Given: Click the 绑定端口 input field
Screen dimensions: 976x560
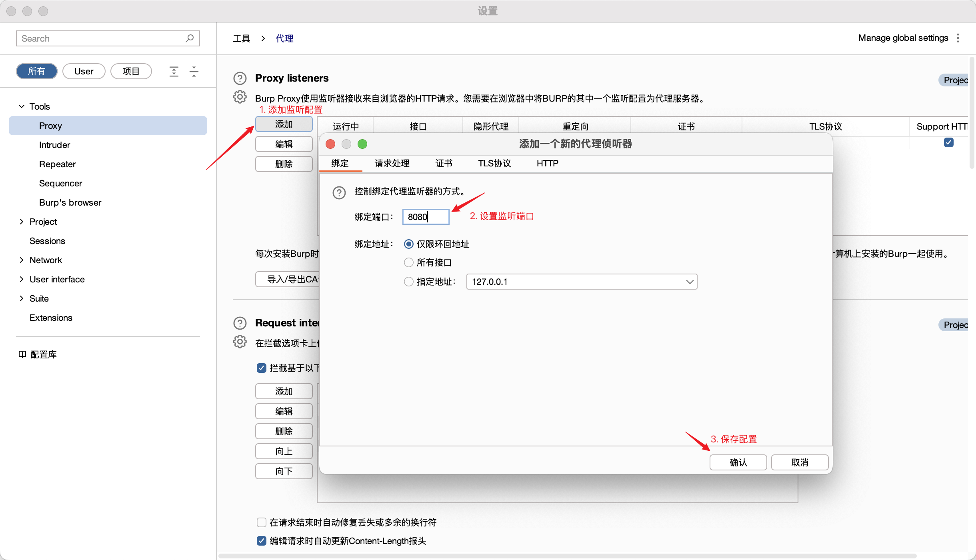Looking at the screenshot, I should (426, 217).
